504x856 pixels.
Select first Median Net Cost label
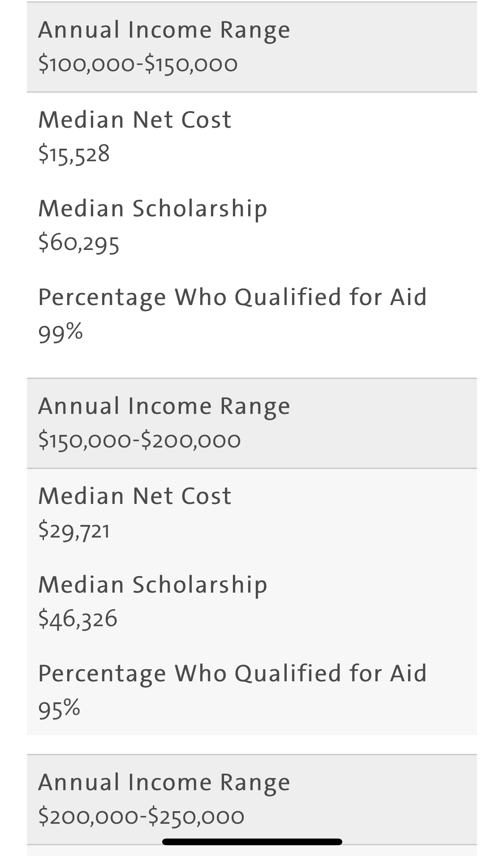pyautogui.click(x=135, y=120)
